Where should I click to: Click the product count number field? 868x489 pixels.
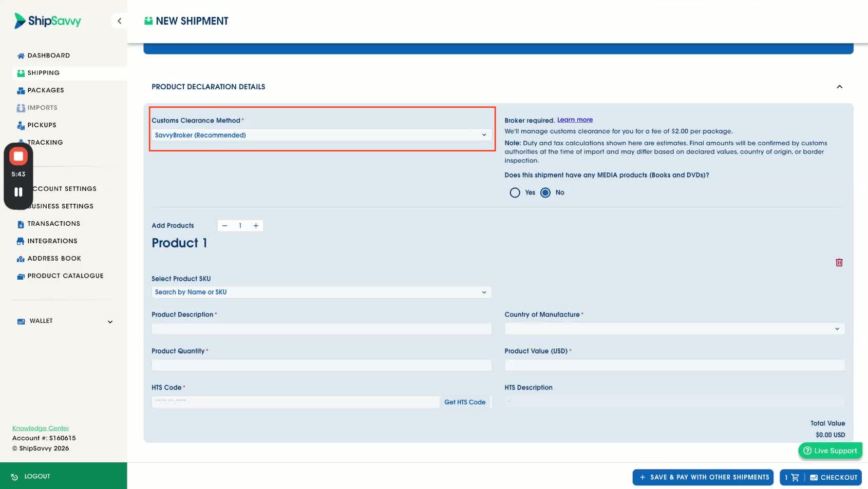pyautogui.click(x=240, y=226)
